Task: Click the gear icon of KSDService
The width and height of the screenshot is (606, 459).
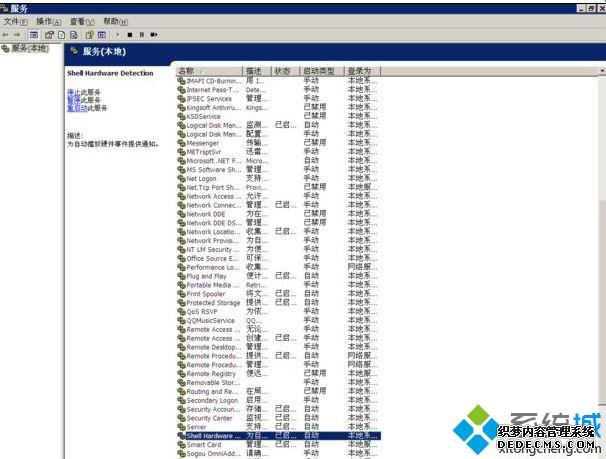Action: (x=181, y=116)
